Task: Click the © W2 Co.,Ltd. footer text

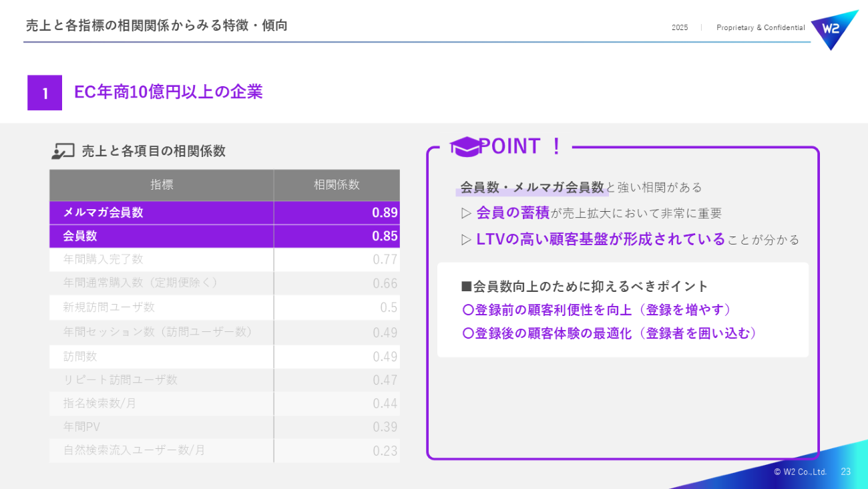Action: click(800, 472)
